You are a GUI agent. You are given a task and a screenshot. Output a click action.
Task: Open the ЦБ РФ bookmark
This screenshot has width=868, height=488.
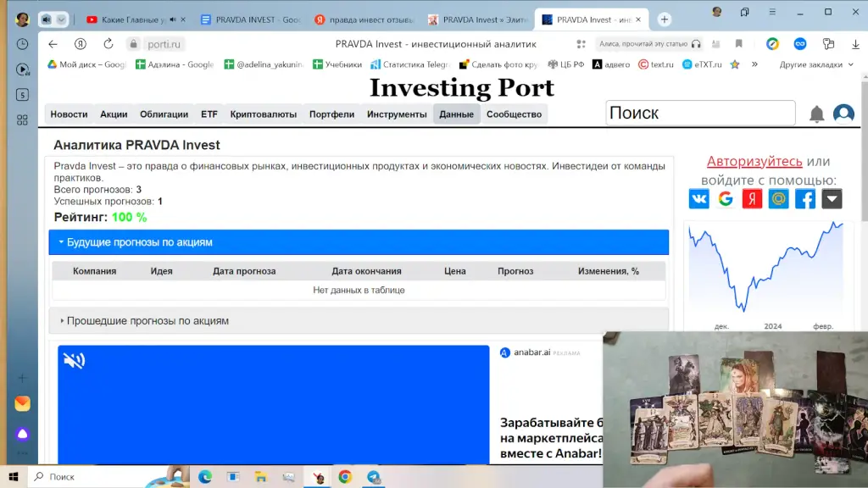tap(565, 64)
